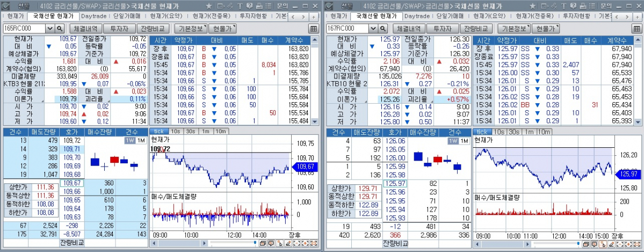Click 문의 in right window title bar
The width and height of the screenshot is (644, 252).
pyautogui.click(x=606, y=6)
